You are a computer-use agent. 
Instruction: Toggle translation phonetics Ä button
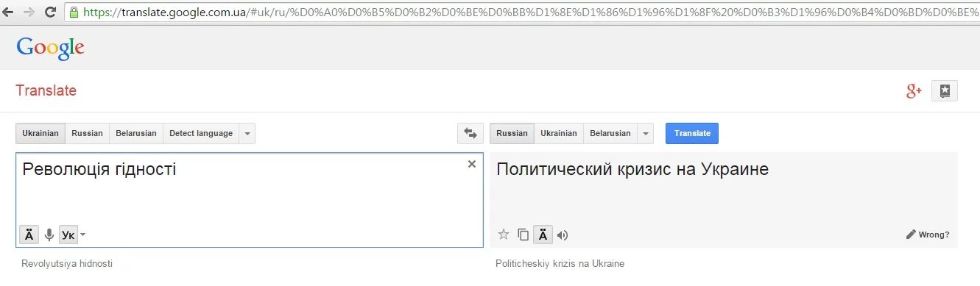click(x=543, y=235)
